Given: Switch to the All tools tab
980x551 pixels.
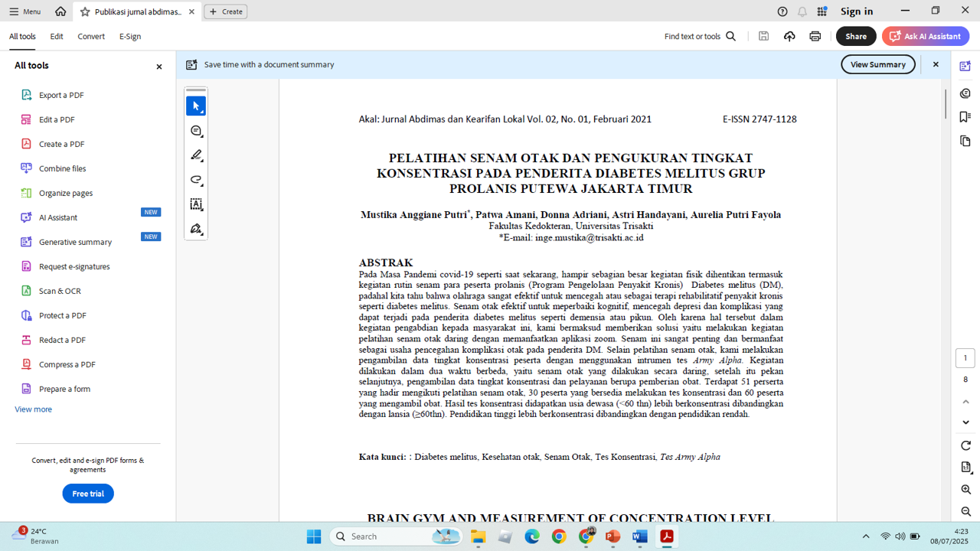Looking at the screenshot, I should coord(22,36).
